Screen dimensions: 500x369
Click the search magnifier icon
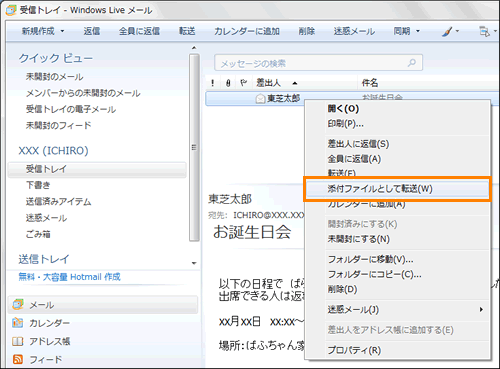coord(412,63)
